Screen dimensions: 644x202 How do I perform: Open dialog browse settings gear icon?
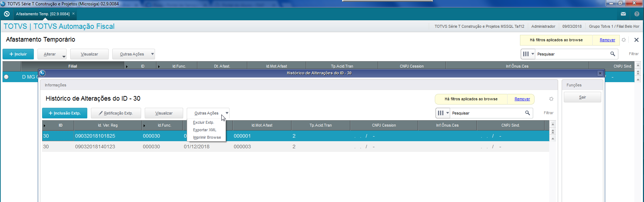pyautogui.click(x=551, y=99)
